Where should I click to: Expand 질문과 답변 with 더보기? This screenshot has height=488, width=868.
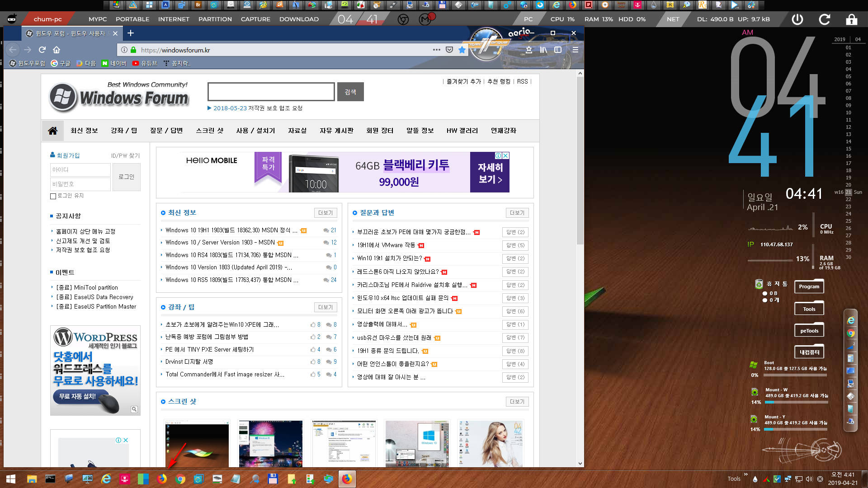click(x=517, y=213)
